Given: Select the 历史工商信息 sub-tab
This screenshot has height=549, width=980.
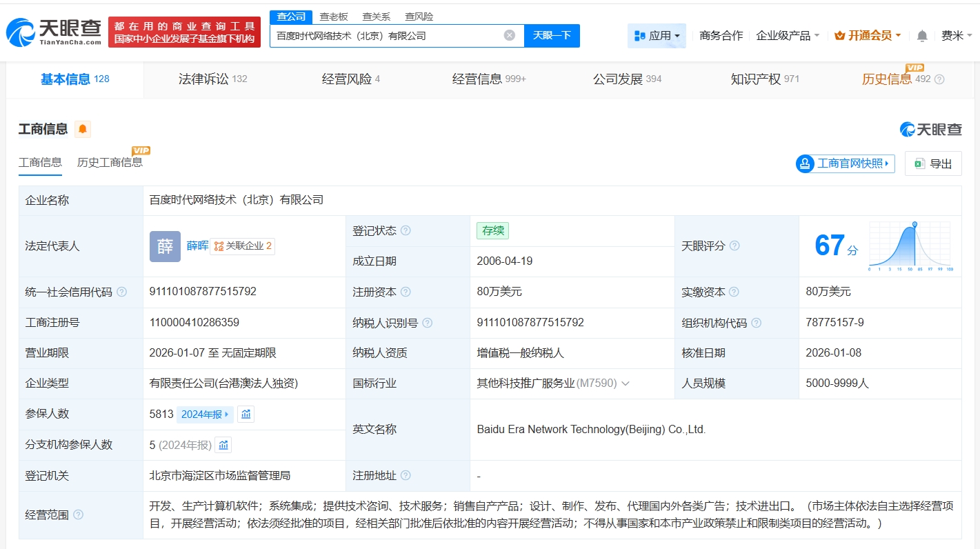Looking at the screenshot, I should (x=110, y=163).
